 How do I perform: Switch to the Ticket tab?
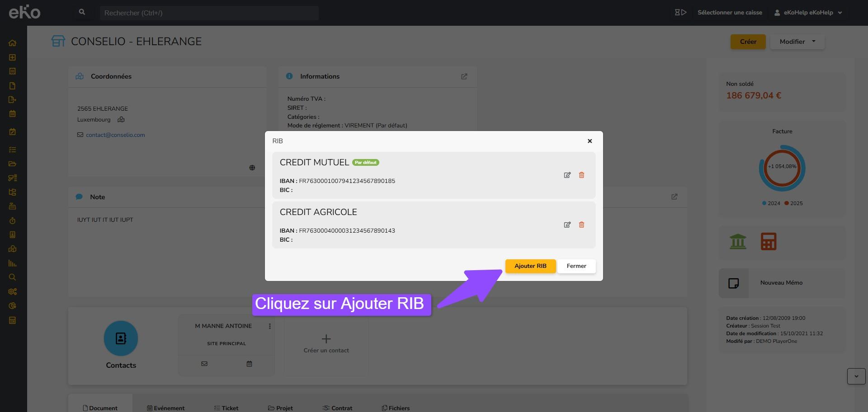coord(226,408)
